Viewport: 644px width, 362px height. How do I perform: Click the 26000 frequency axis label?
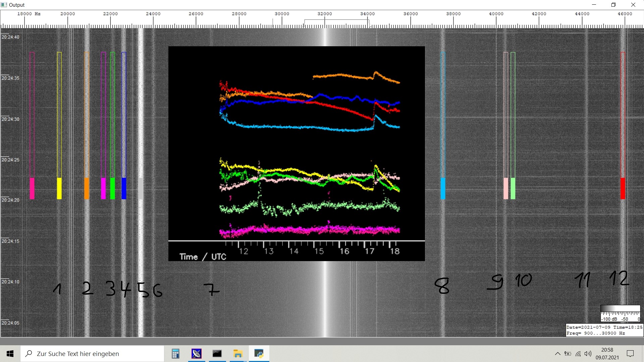pos(196,14)
